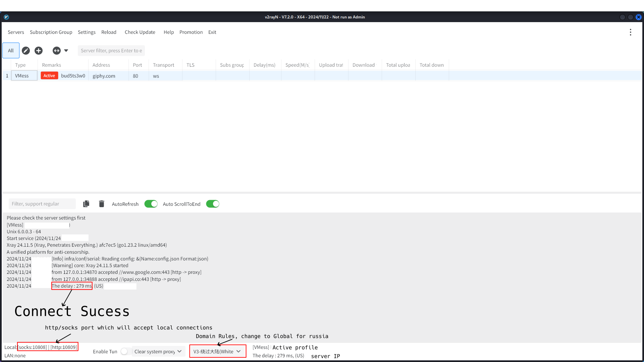Click the Download traffic column header
Viewport: 644px width, 362px height.
click(x=365, y=65)
